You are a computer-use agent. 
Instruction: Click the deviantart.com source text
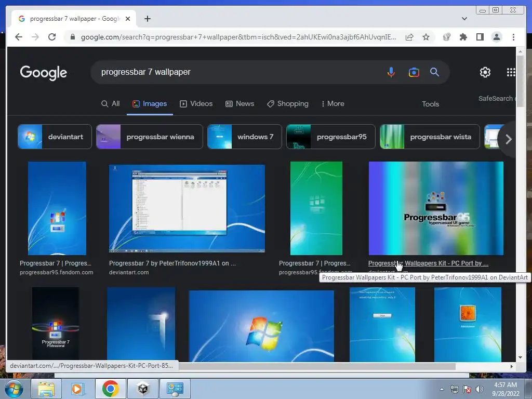[x=129, y=272]
